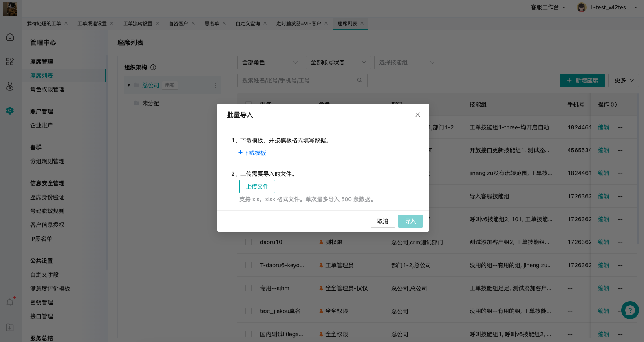Click the company logo at top left
Screen dimensions: 644x342
[x=10, y=9]
